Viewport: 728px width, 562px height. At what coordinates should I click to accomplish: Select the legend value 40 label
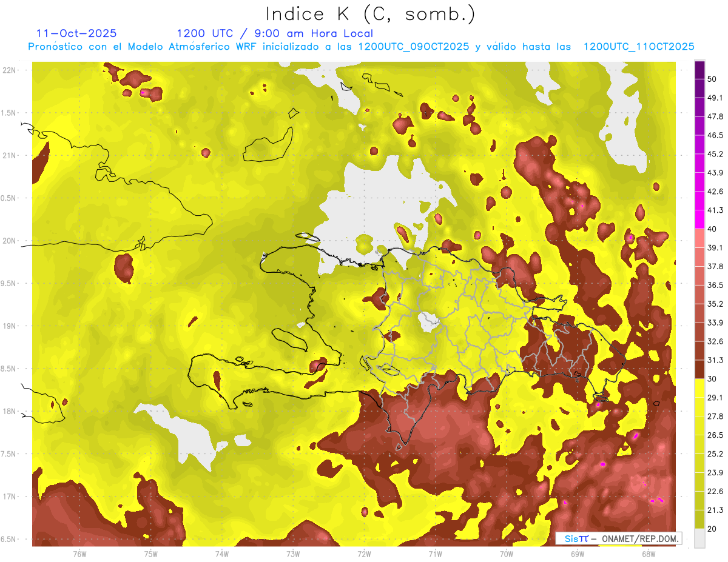(x=713, y=229)
